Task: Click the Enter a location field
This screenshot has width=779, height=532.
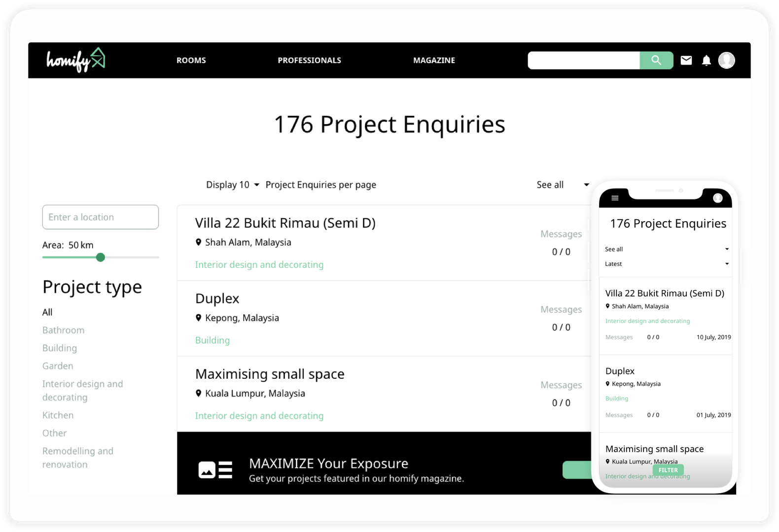Action: coord(101,217)
